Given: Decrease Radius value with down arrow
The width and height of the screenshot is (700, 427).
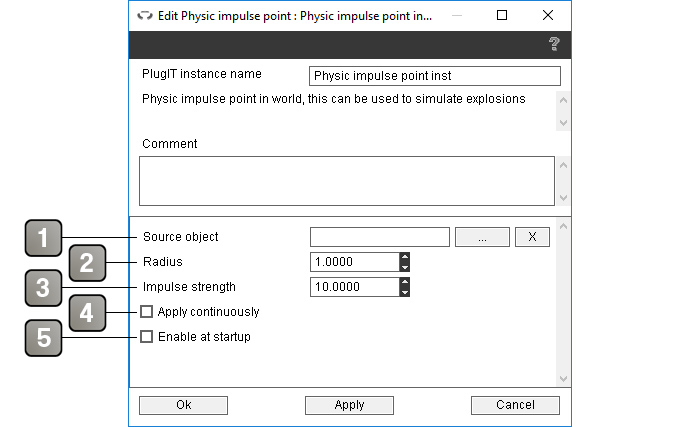Looking at the screenshot, I should pyautogui.click(x=404, y=267).
